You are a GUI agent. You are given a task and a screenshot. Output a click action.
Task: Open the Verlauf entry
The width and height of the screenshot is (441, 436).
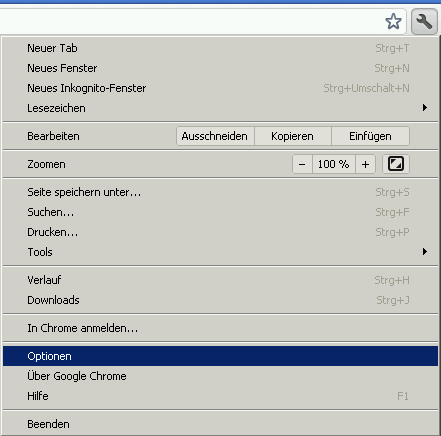coord(220,280)
